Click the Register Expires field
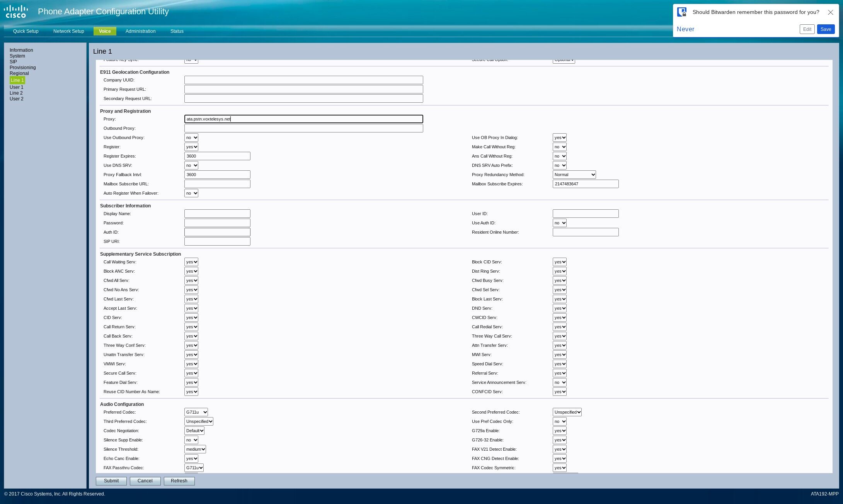 click(x=217, y=156)
